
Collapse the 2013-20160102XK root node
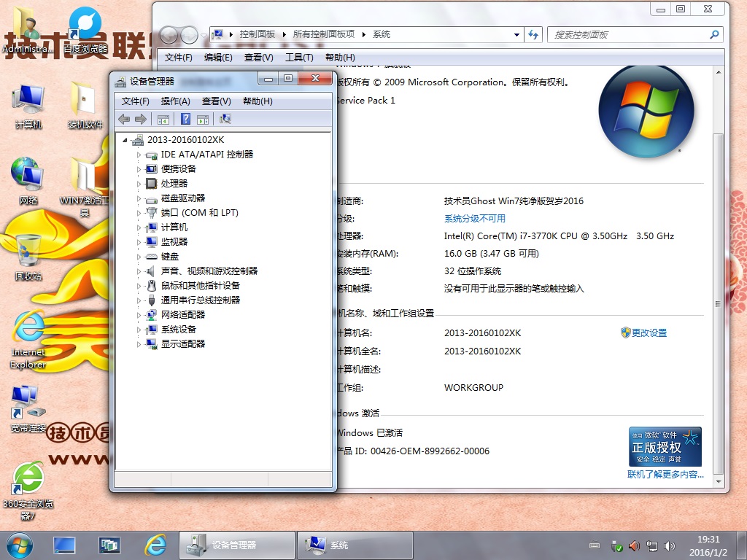[x=125, y=140]
